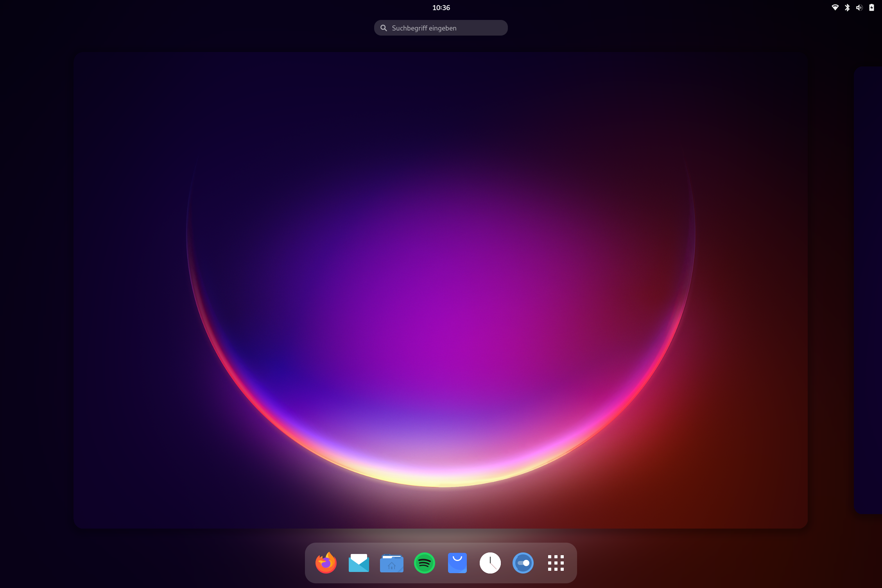Viewport: 882px width, 588px height.
Task: Launch Firefox from the dock
Action: [x=326, y=563]
